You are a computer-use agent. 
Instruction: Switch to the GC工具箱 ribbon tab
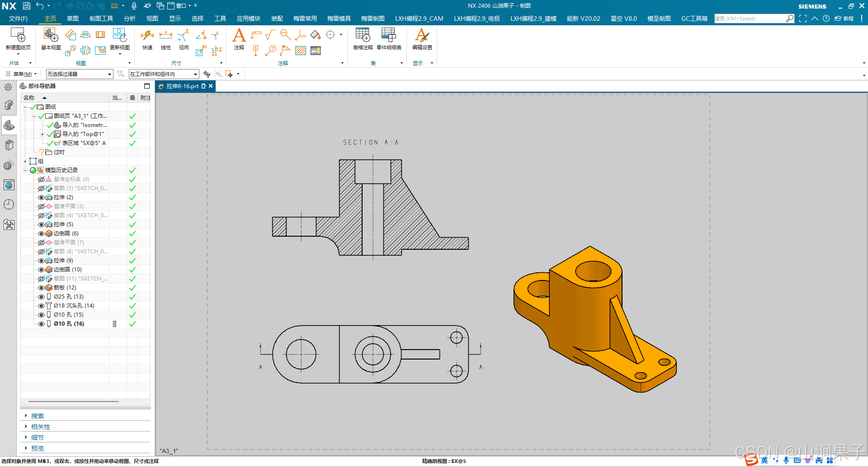tap(694, 19)
